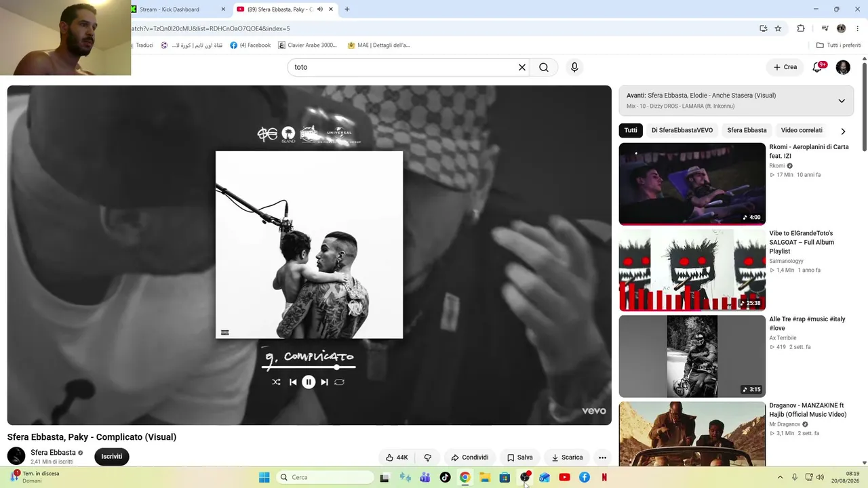
Task: Open Netflix from the taskbar
Action: point(604,477)
